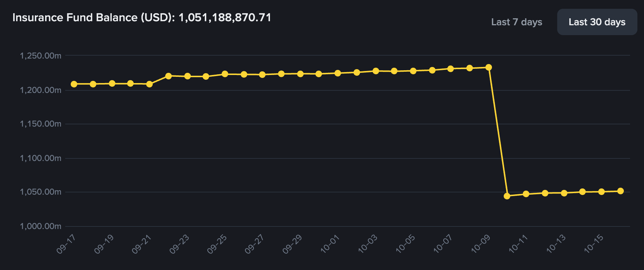Click the data point for 09-17
This screenshot has width=644, height=270.
point(74,84)
